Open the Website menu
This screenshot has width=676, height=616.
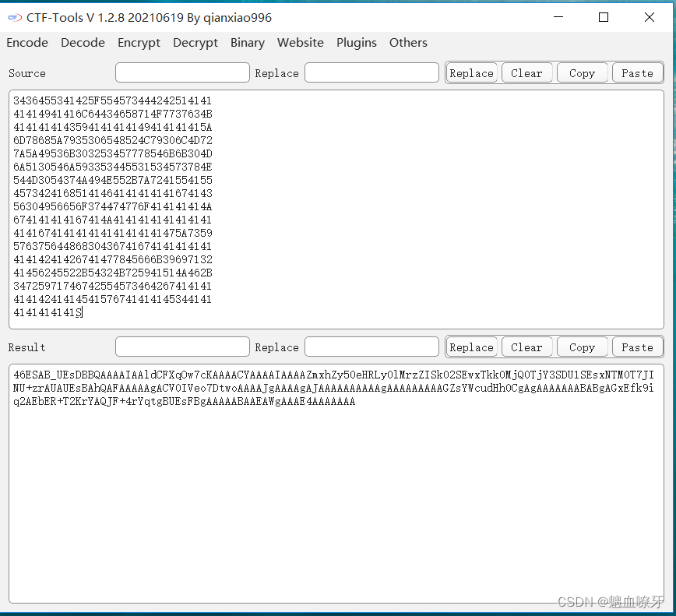[301, 43]
